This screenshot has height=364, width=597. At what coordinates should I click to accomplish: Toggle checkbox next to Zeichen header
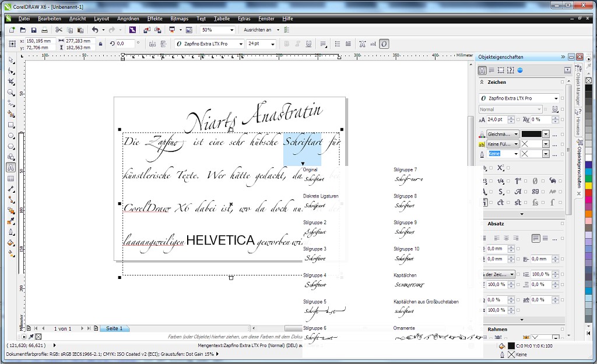563,82
